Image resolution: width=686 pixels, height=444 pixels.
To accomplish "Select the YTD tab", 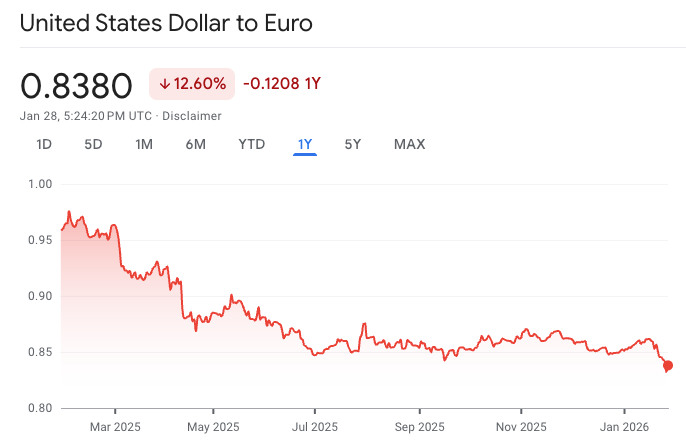I will coord(251,144).
